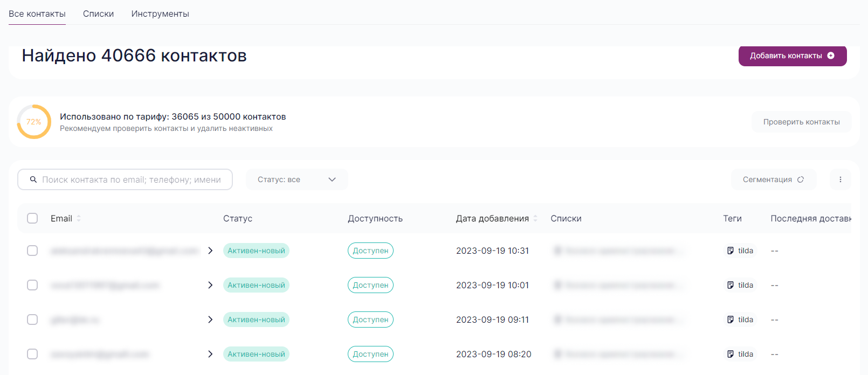Expand the first contact row chevron
Image resolution: width=868 pixels, height=375 pixels.
(210, 251)
